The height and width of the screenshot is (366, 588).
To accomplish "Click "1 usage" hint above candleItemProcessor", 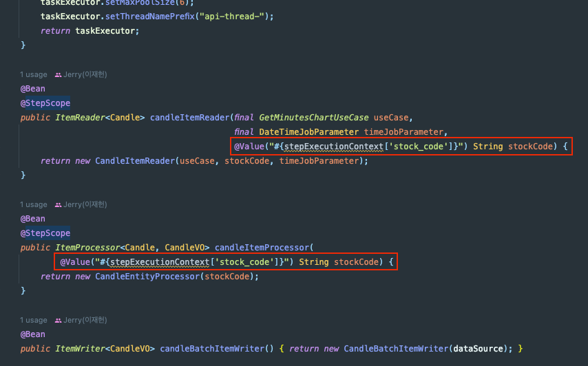I will pos(33,204).
